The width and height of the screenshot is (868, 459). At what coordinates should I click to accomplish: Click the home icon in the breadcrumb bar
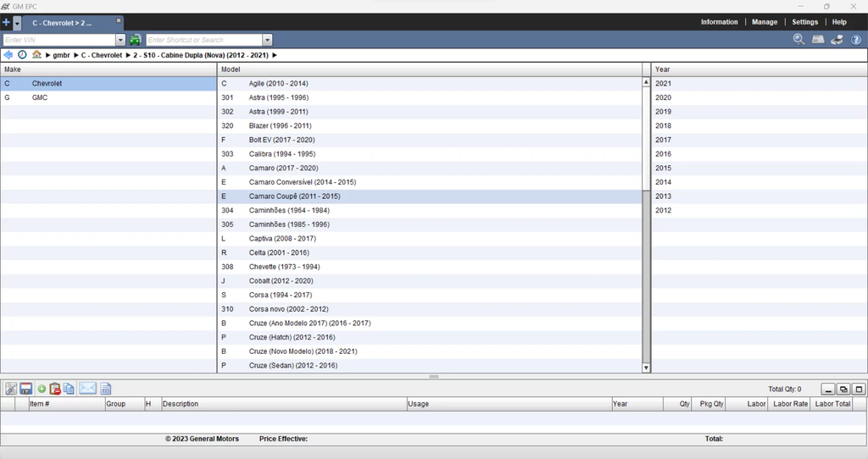(36, 55)
